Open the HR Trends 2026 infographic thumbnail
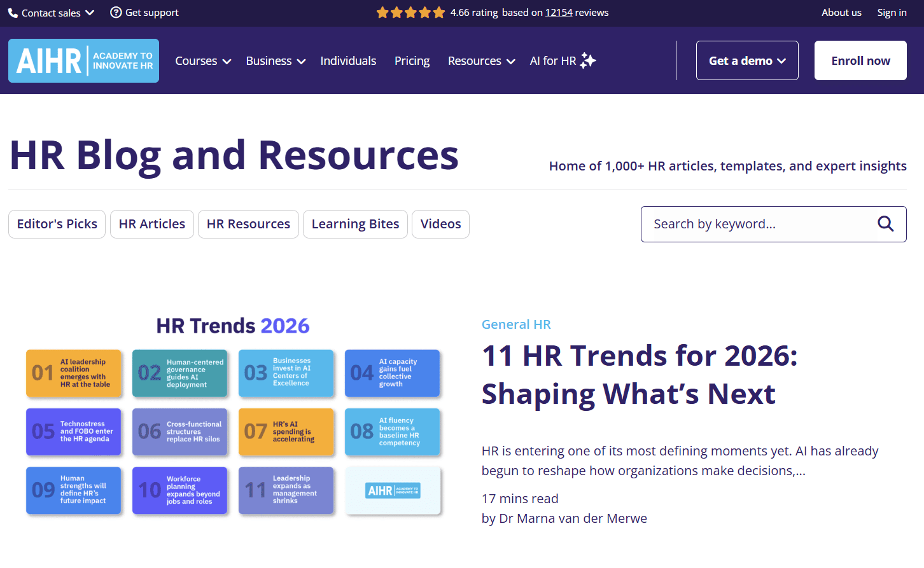The height and width of the screenshot is (568, 924). (x=233, y=417)
